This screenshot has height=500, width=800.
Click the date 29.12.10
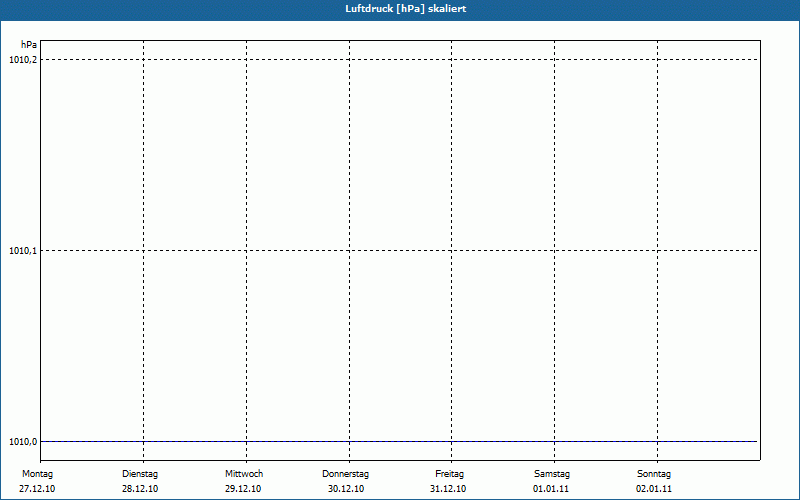point(243,489)
